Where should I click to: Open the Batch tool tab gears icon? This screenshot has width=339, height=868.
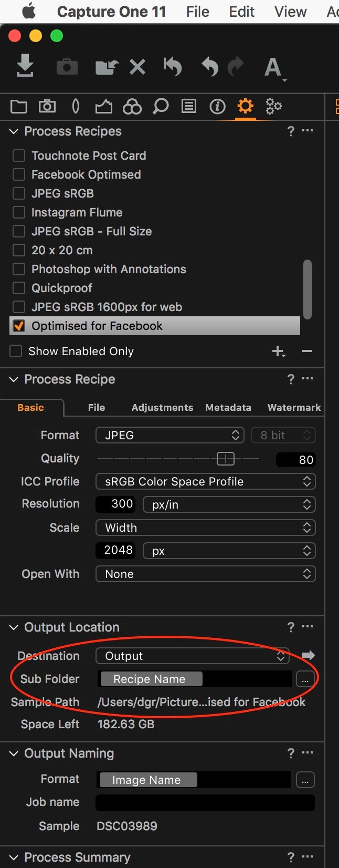[x=273, y=107]
